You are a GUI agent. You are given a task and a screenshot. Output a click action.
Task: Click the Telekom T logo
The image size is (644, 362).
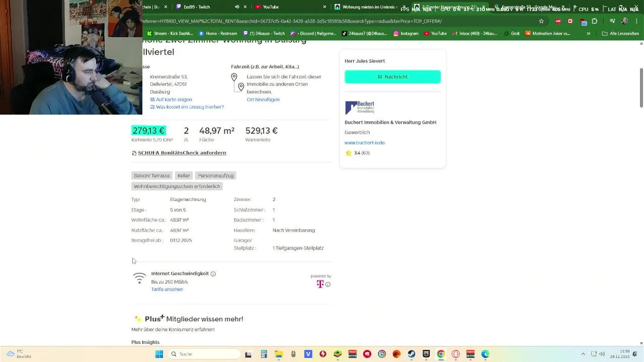click(320, 284)
